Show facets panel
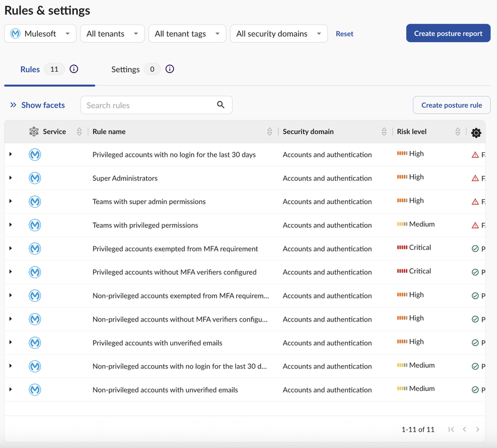The width and height of the screenshot is (497, 448). pyautogui.click(x=37, y=105)
